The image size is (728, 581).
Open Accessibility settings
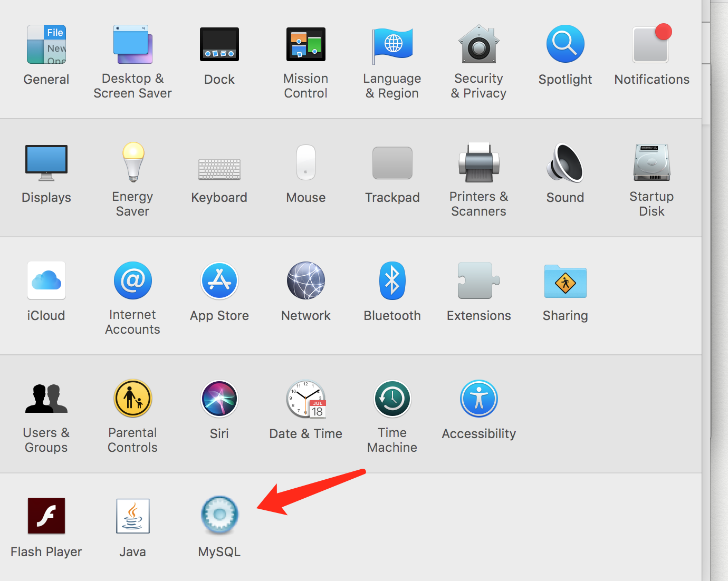coord(478,399)
